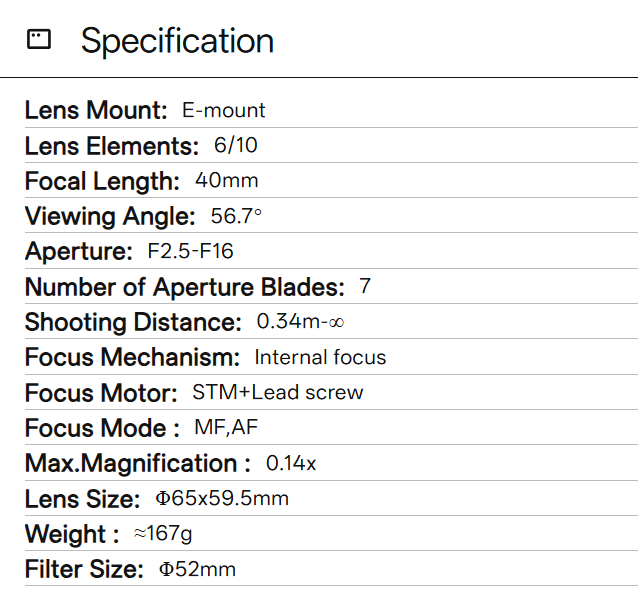Click the Focus Mode MF,AF value
This screenshot has height=600, width=638.
click(226, 428)
